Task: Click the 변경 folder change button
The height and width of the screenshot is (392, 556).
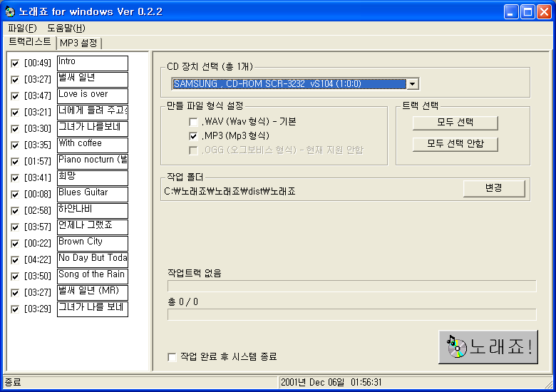Action: (494, 188)
